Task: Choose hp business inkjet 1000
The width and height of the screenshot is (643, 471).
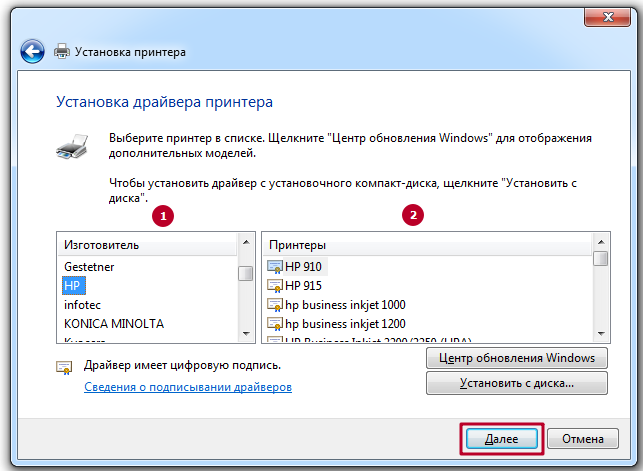Action: (x=345, y=305)
